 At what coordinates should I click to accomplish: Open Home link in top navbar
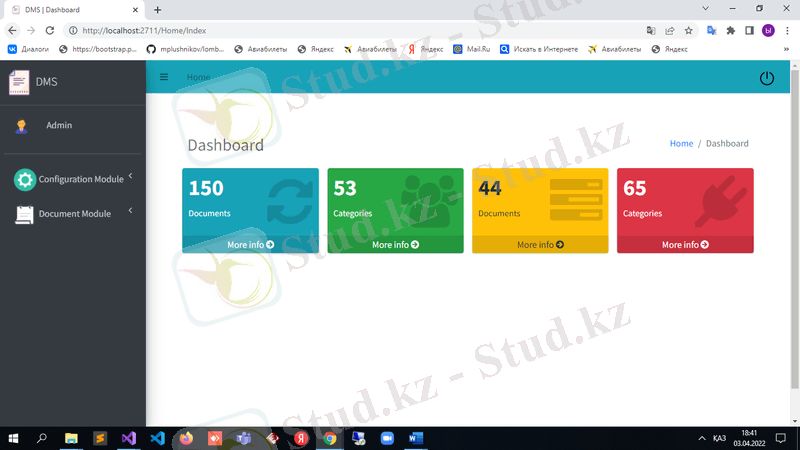pyautogui.click(x=198, y=77)
